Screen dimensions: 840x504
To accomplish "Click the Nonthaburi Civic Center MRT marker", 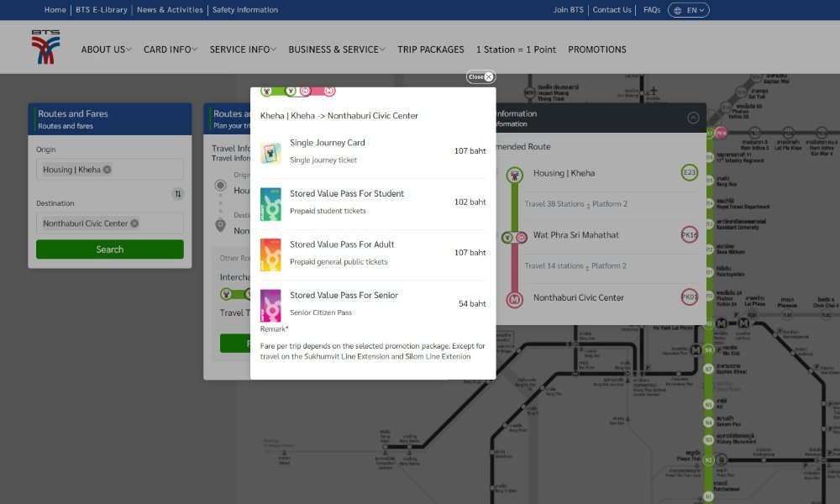I will tap(514, 299).
